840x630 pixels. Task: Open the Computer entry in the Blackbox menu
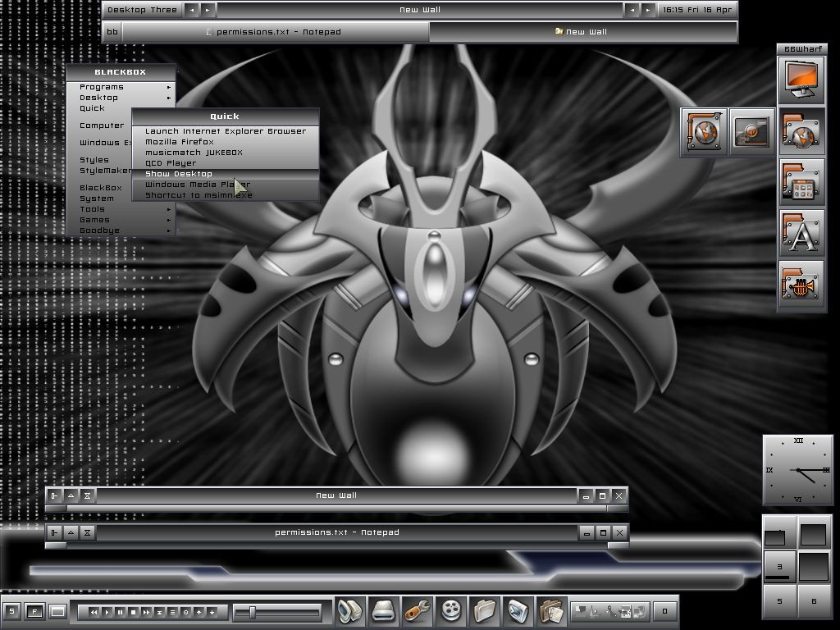[101, 126]
